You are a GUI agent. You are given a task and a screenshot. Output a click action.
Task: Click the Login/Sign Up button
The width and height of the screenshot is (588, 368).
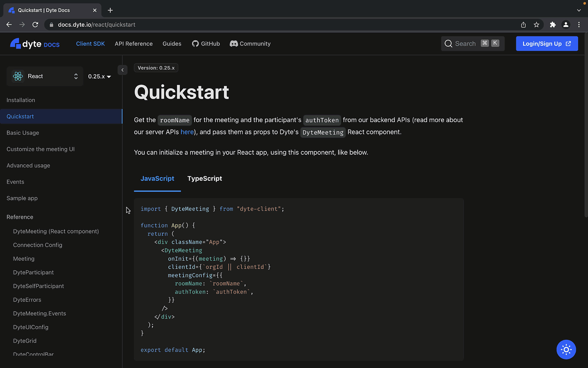pos(547,44)
